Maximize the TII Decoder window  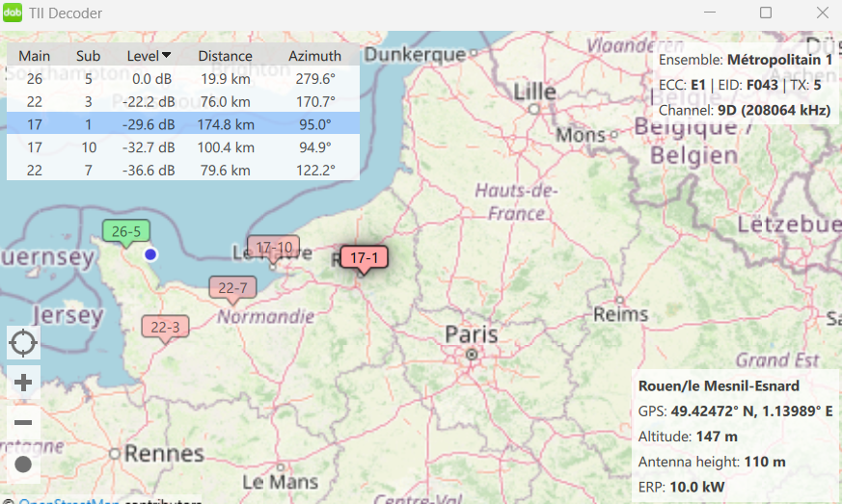tap(766, 13)
